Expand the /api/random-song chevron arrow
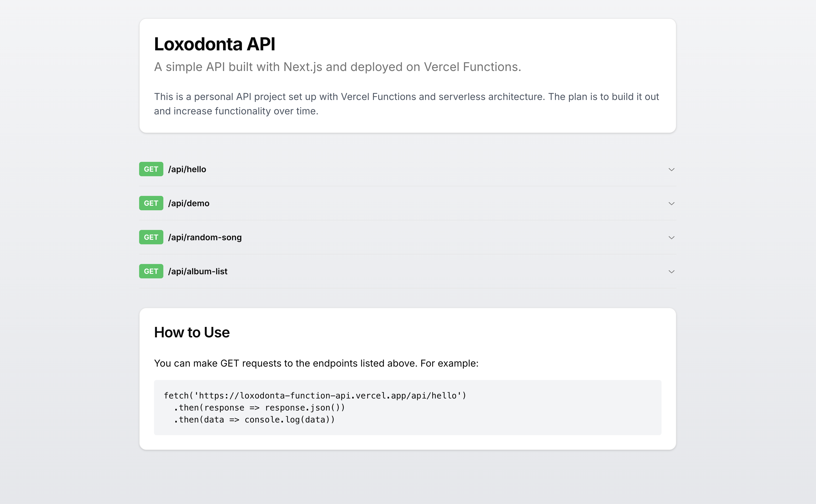The height and width of the screenshot is (504, 816). (671, 237)
